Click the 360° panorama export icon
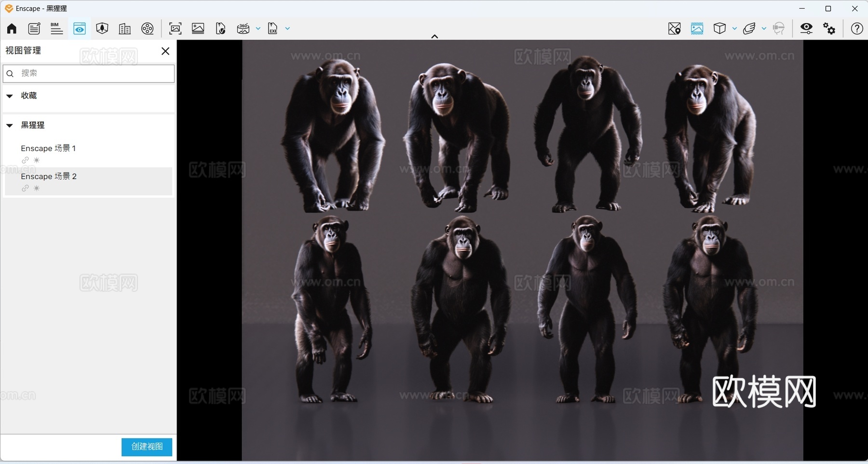868x464 pixels. point(243,29)
